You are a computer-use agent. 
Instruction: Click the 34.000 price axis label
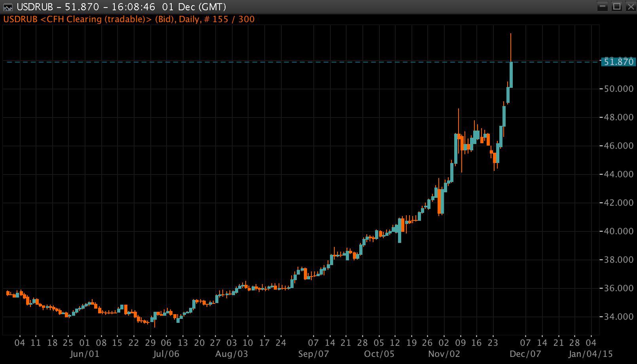pos(618,317)
